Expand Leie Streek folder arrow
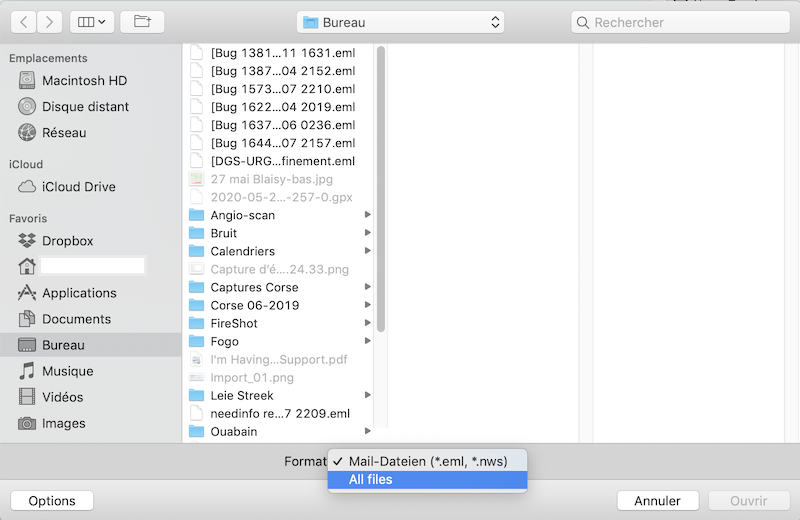 tap(367, 395)
